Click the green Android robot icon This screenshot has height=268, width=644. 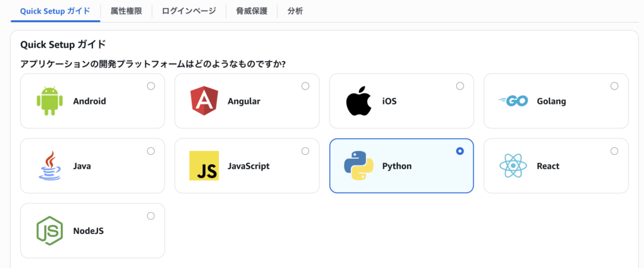50,101
